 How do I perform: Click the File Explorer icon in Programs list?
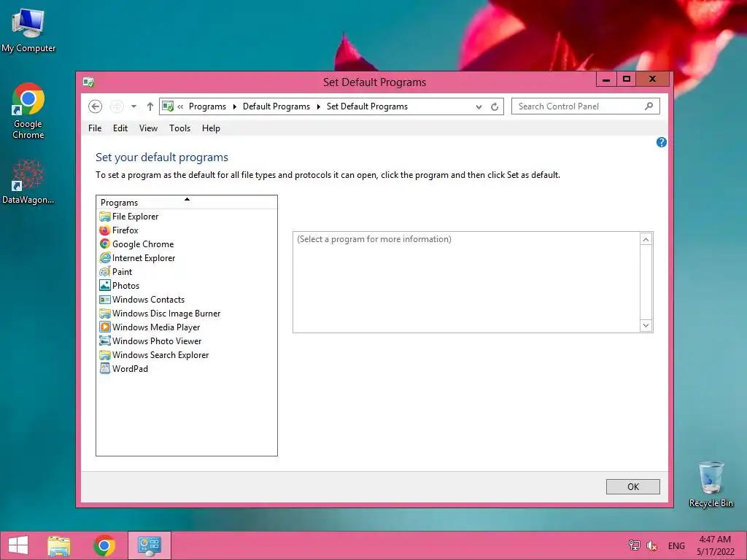pyautogui.click(x=105, y=217)
